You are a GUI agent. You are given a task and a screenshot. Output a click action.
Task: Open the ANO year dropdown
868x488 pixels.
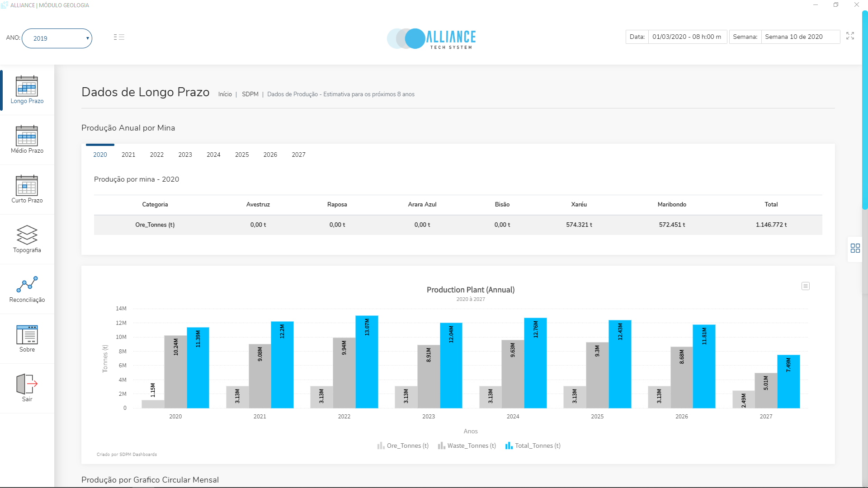pyautogui.click(x=57, y=38)
